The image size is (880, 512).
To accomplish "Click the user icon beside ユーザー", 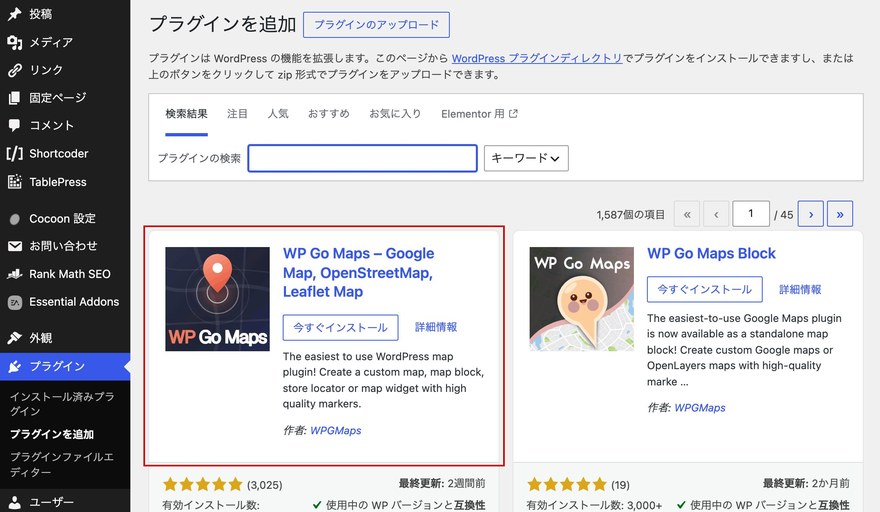I will [15, 502].
